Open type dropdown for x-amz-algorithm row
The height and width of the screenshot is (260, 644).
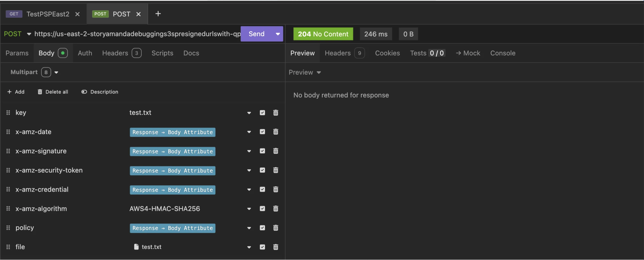click(249, 209)
